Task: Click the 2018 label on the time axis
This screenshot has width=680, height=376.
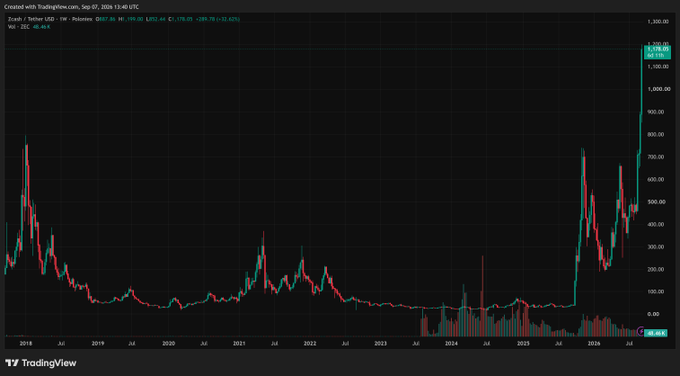Action: pyautogui.click(x=26, y=343)
